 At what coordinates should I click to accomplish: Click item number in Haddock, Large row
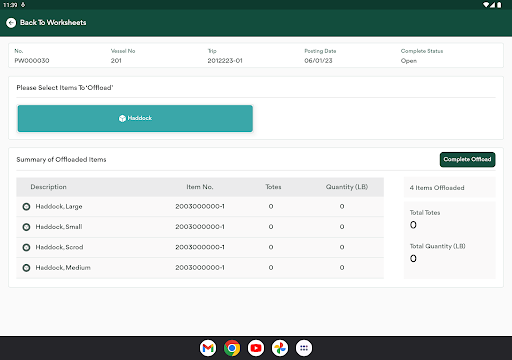pyautogui.click(x=200, y=206)
